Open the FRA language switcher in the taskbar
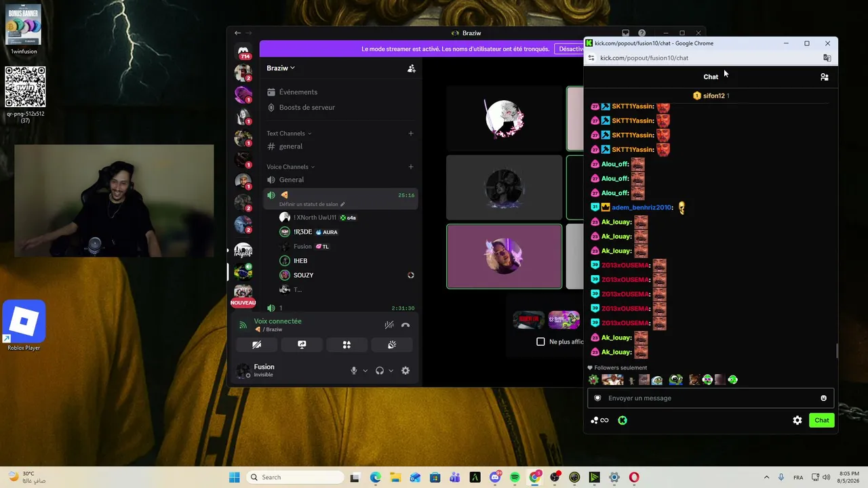Image resolution: width=868 pixels, height=488 pixels. pos(798,477)
